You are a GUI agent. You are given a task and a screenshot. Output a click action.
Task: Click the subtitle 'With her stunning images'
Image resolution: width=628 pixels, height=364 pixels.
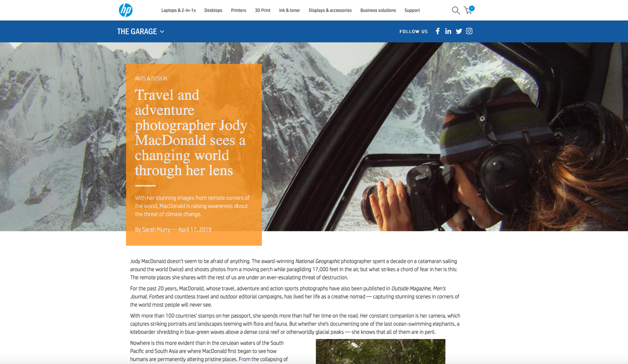192,206
